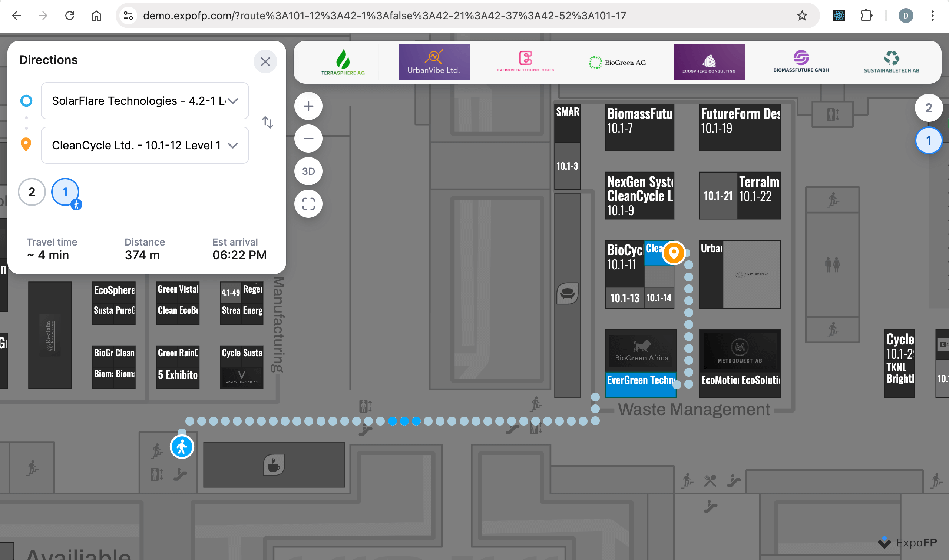Click the zoom in plus button
949x560 pixels.
[x=308, y=106]
